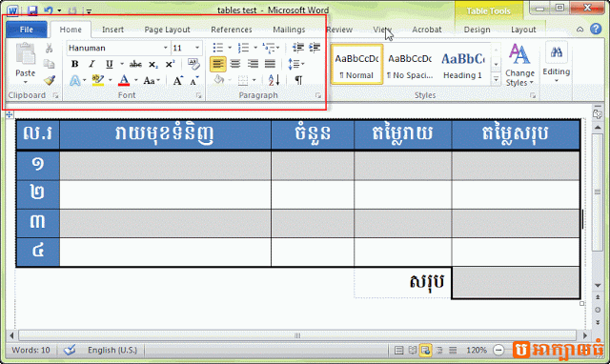610x364 pixels.
Task: Open the Change Styles menu
Action: click(519, 65)
